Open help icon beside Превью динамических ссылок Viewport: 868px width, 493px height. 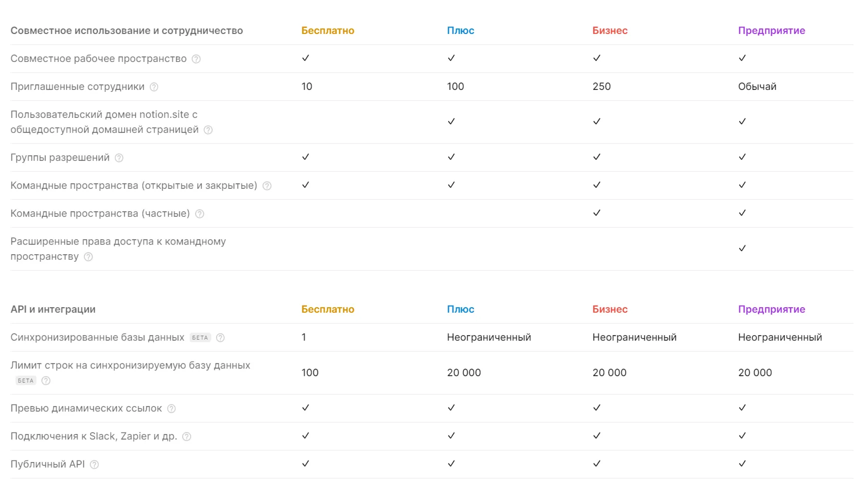pyautogui.click(x=172, y=409)
